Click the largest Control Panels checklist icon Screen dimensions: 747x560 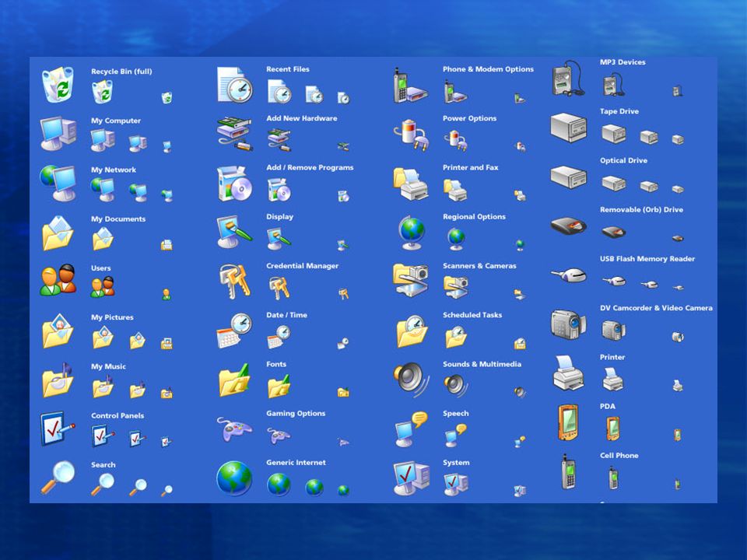click(57, 429)
